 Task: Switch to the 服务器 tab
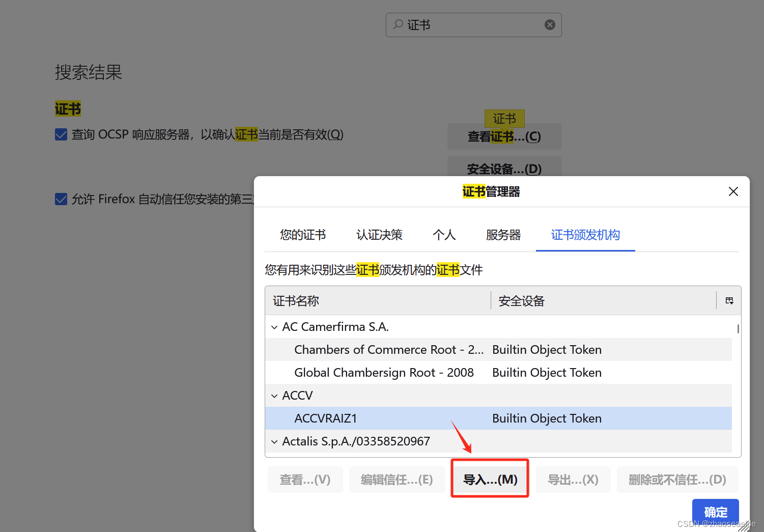503,235
